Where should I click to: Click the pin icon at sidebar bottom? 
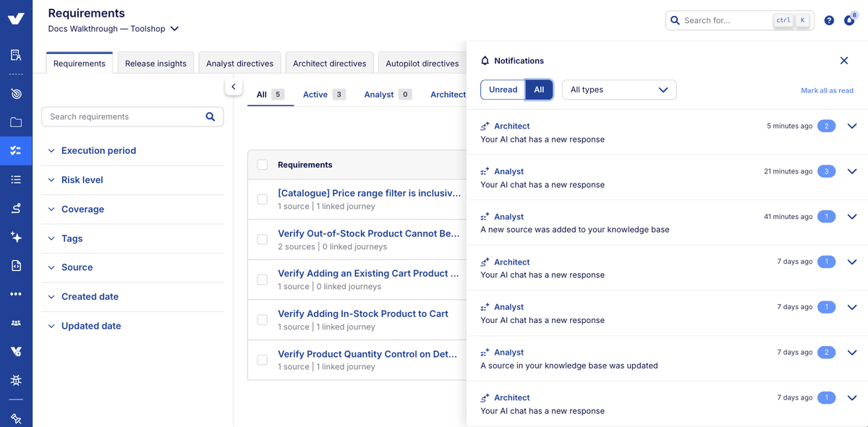coord(16,418)
